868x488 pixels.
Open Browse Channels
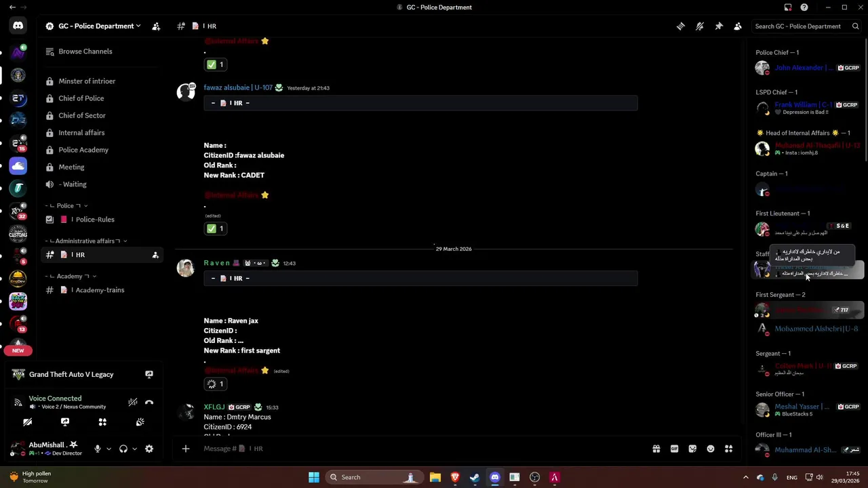tap(85, 52)
